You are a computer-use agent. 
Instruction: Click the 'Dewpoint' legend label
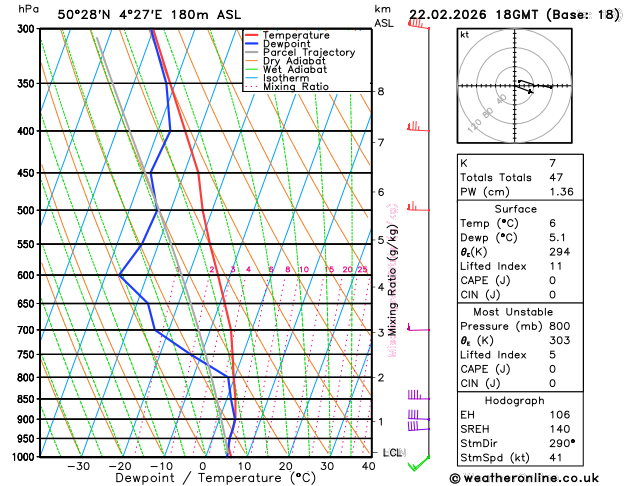click(x=286, y=44)
